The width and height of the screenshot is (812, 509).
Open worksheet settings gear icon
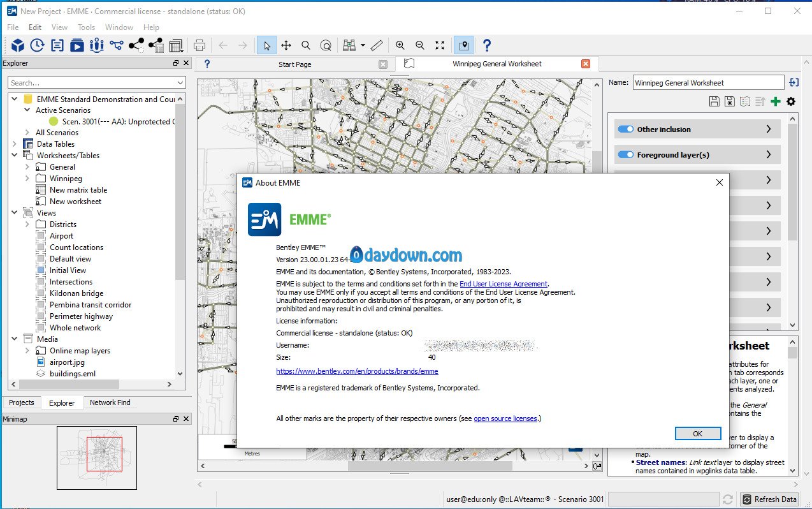click(x=791, y=101)
